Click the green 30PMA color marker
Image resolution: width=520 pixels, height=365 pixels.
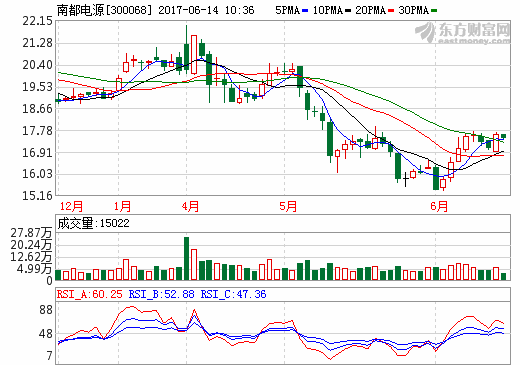click(x=434, y=11)
